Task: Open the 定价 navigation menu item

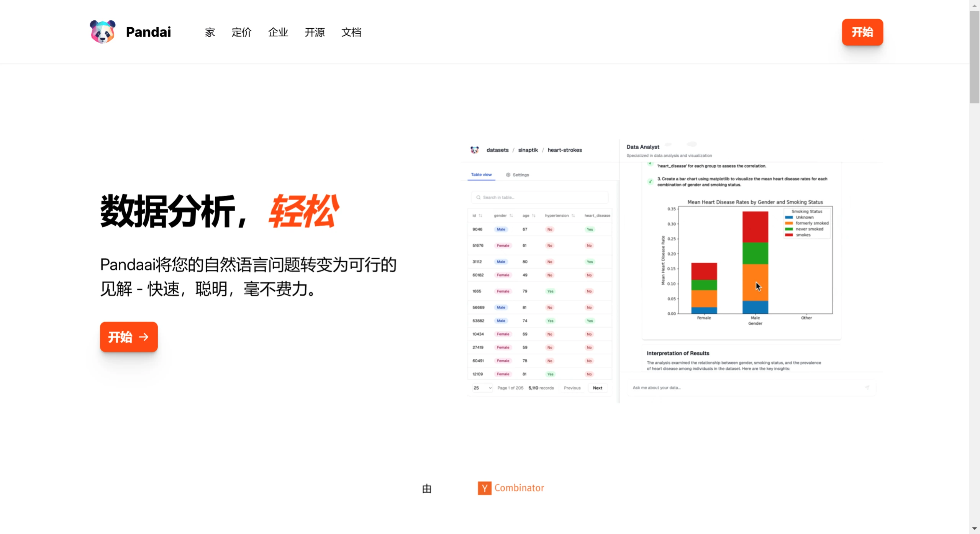Action: 241,32
